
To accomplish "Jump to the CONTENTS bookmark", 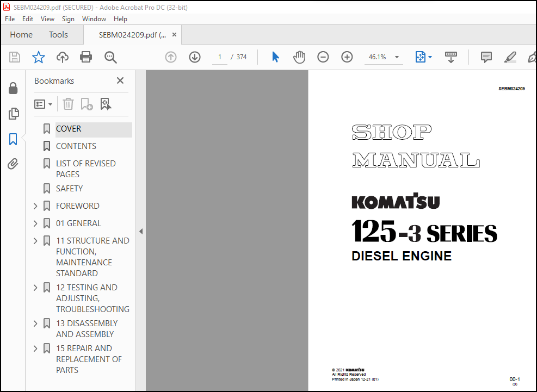I will pyautogui.click(x=76, y=146).
